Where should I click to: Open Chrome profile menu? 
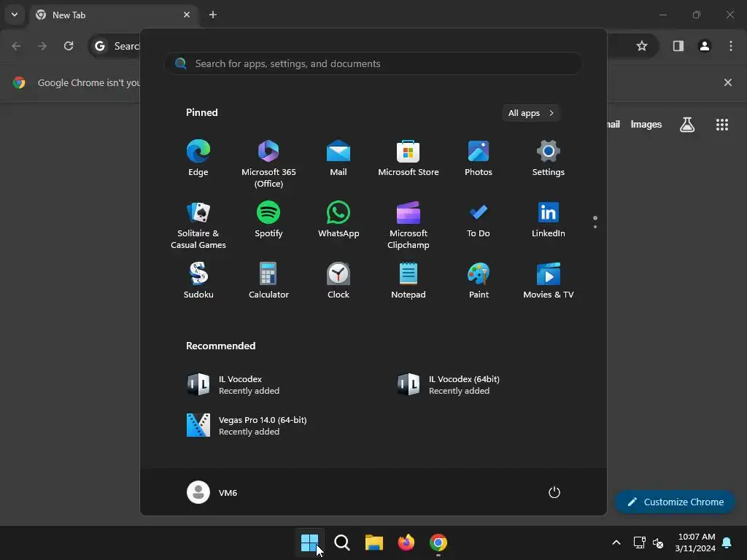coord(705,46)
